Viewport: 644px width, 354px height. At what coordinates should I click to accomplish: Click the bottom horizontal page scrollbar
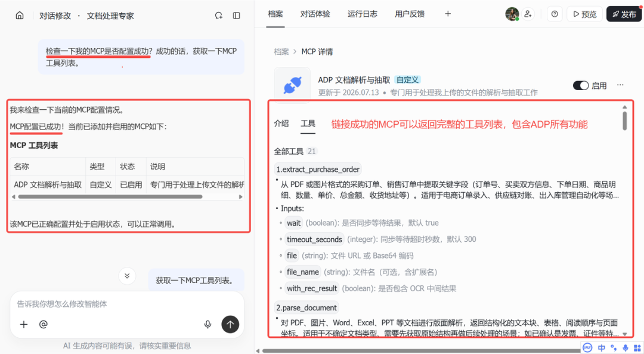[421, 350]
